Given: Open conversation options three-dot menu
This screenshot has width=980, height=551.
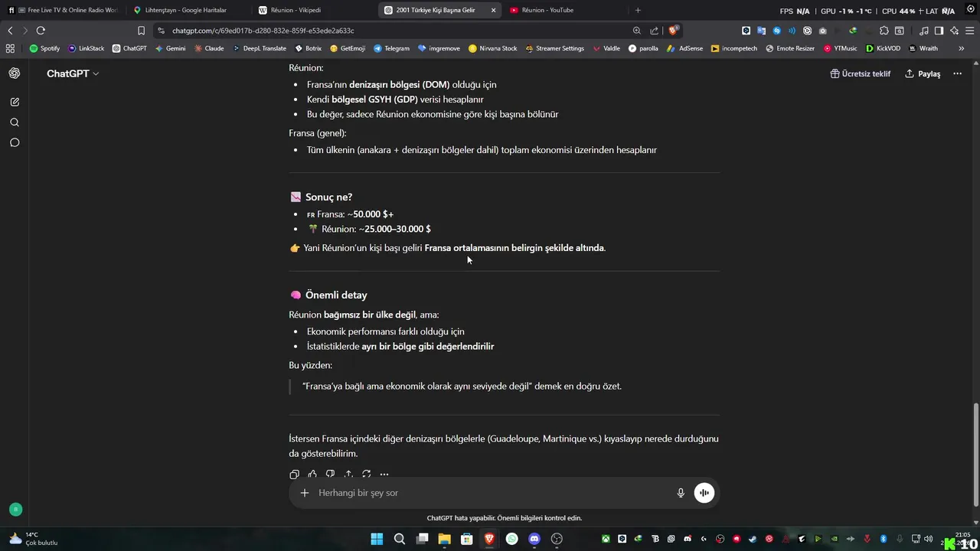Looking at the screenshot, I should click(x=957, y=73).
